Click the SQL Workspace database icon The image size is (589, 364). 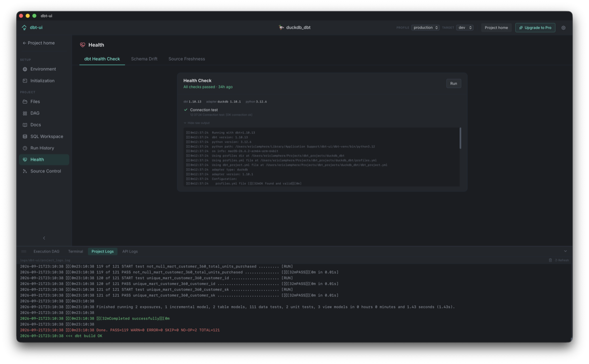click(25, 136)
